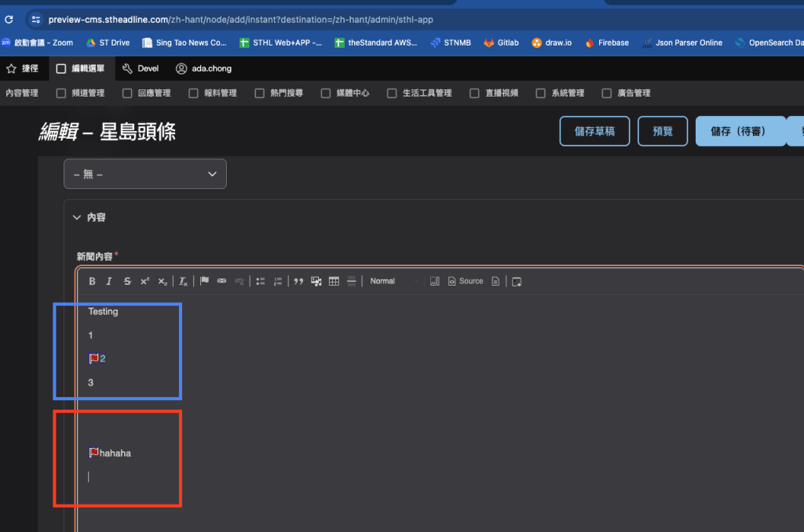Insert a numbered list
The height and width of the screenshot is (532, 804).
277,281
